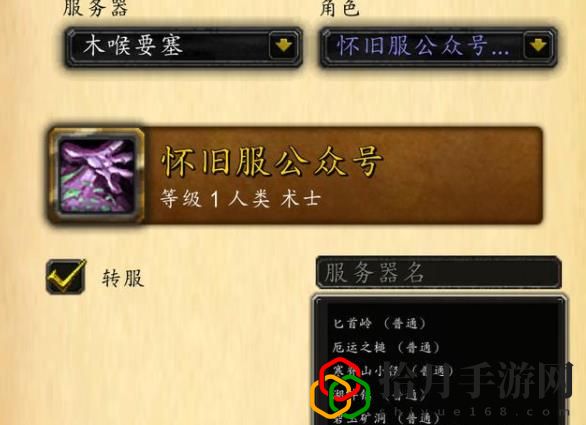The height and width of the screenshot is (425, 586).
Task: Click the warlock class portrait icon
Action: point(96,176)
